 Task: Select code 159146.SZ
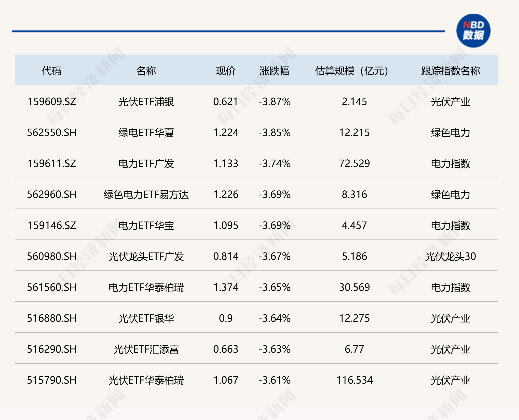tap(52, 225)
